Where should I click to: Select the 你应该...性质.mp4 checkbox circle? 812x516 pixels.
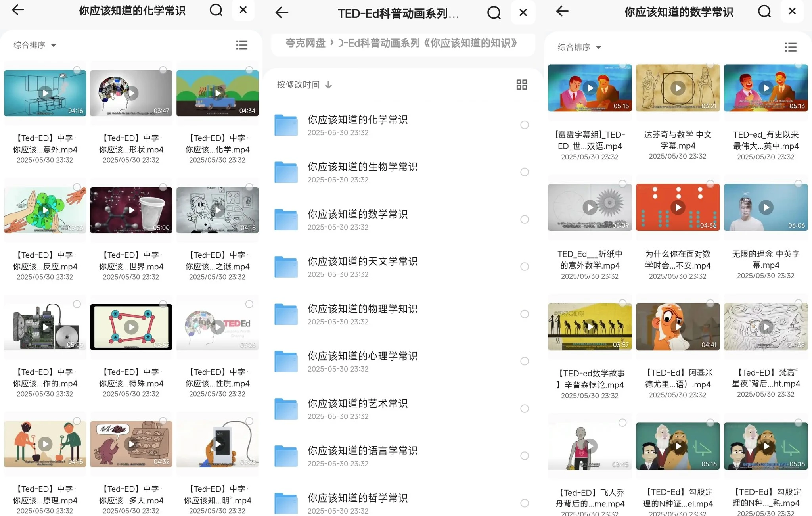click(249, 304)
